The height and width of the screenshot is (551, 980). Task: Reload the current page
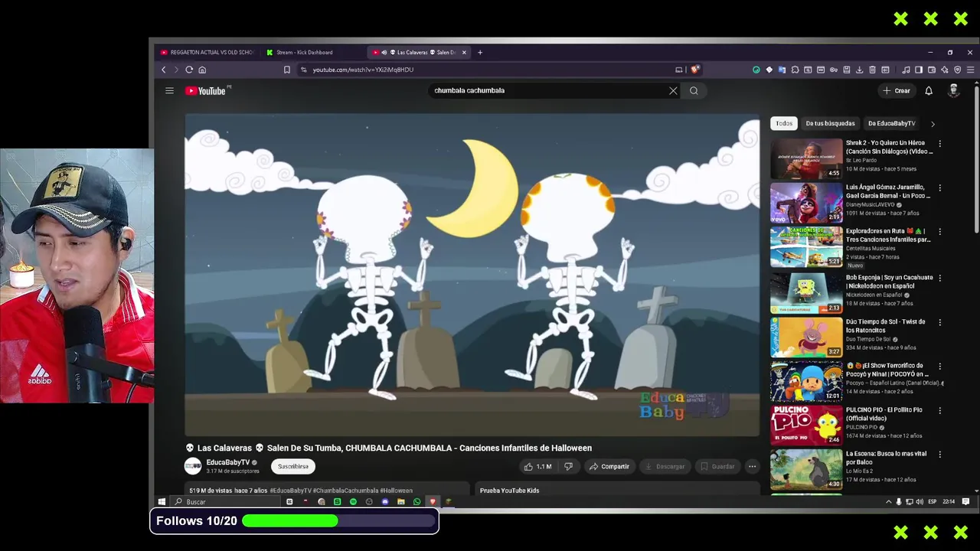point(189,70)
